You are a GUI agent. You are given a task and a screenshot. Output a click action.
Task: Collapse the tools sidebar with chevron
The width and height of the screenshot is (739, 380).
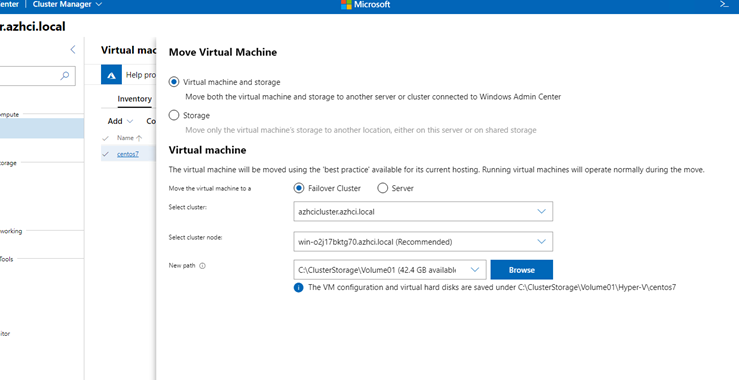point(73,50)
